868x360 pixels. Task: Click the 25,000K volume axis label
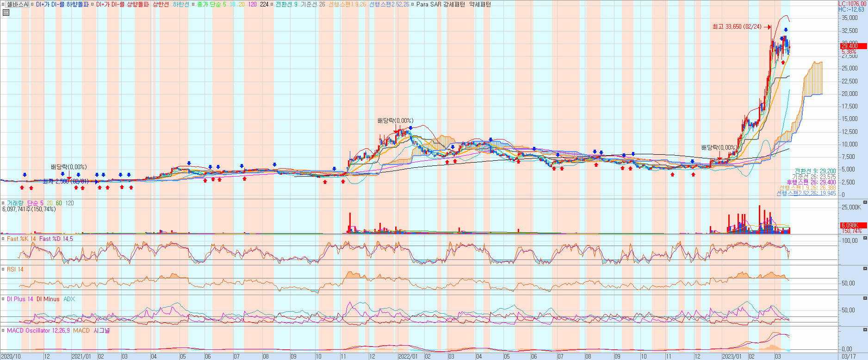851,207
